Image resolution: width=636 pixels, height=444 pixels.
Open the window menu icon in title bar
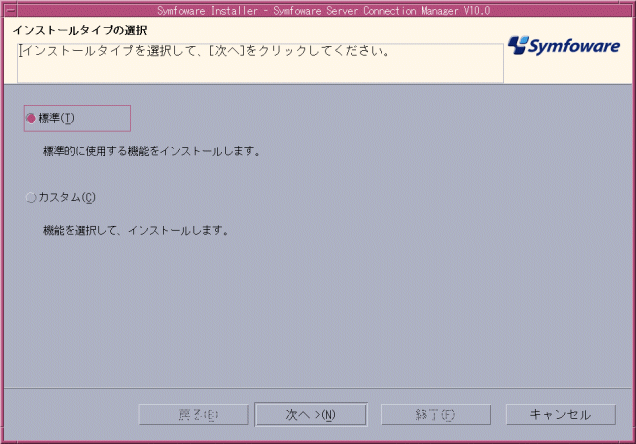(x=9, y=11)
